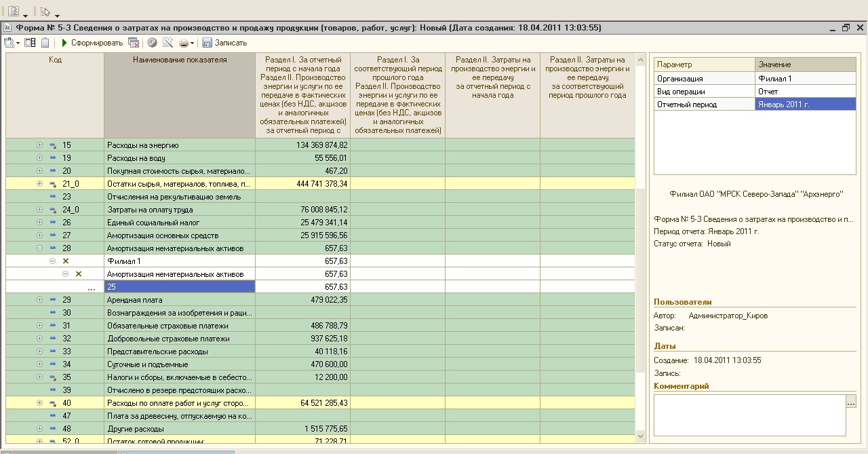The image size is (868, 454).
Task: Click the row icon beside code 15
Action: (x=53, y=145)
